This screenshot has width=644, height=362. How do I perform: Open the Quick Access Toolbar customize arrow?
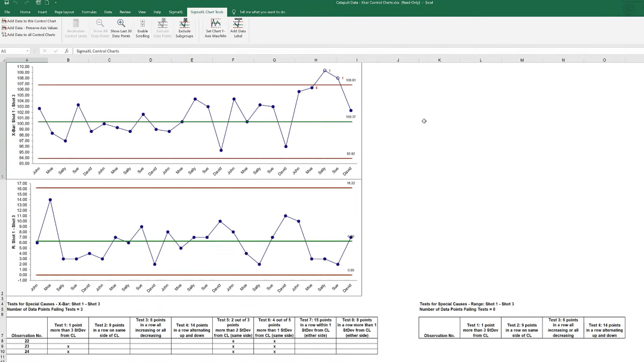point(56,2)
